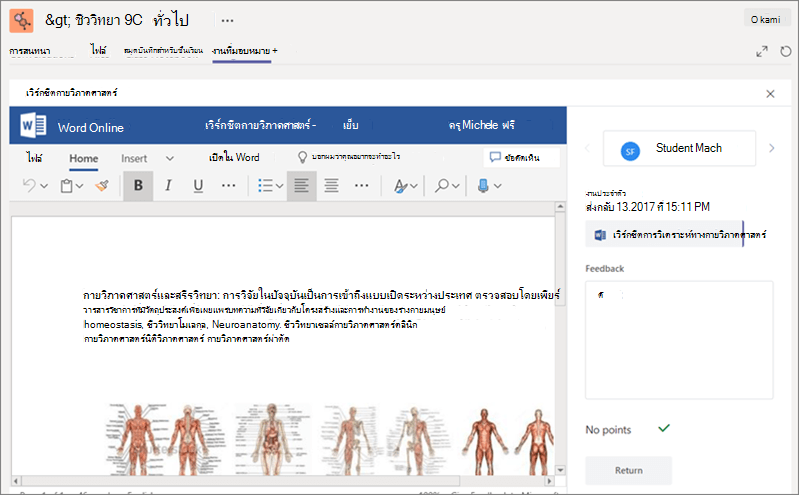Select the Format Painter brush
This screenshot has width=799, height=495.
click(102, 186)
